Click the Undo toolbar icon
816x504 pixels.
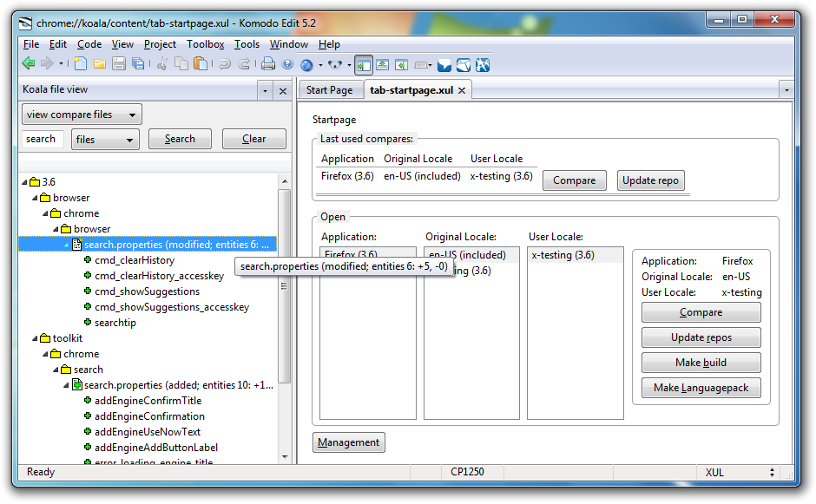[225, 64]
